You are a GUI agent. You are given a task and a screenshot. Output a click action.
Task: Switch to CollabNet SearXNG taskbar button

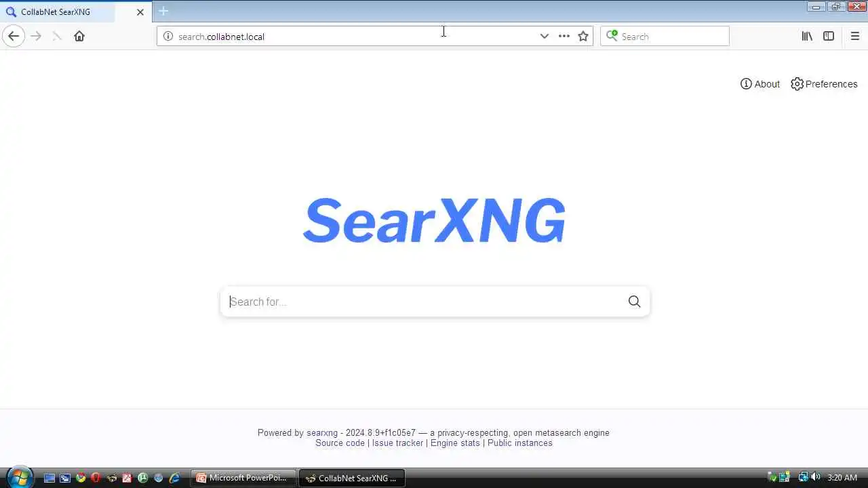(351, 478)
